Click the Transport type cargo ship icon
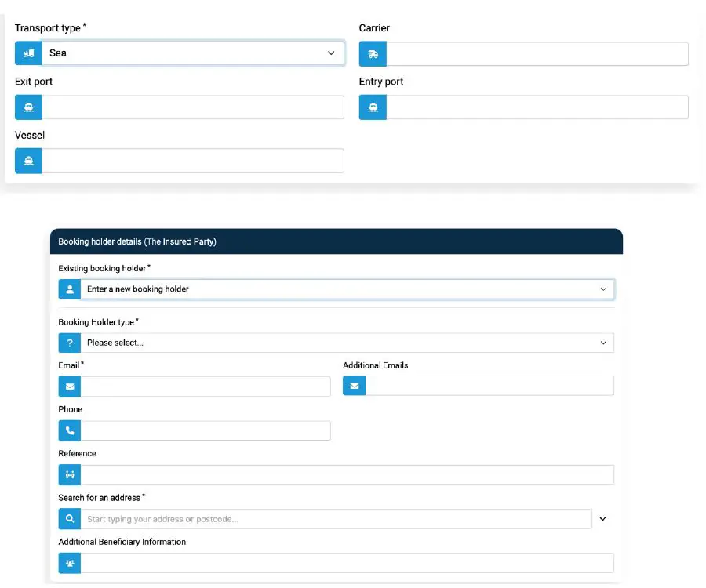706x588 pixels. click(x=28, y=53)
